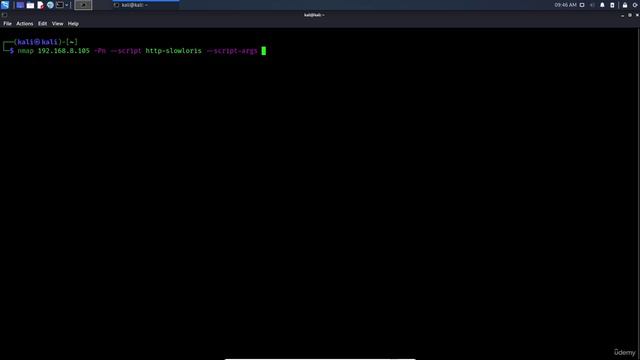Launch terminal emulator from panel
This screenshot has width=640, height=360.
60,5
